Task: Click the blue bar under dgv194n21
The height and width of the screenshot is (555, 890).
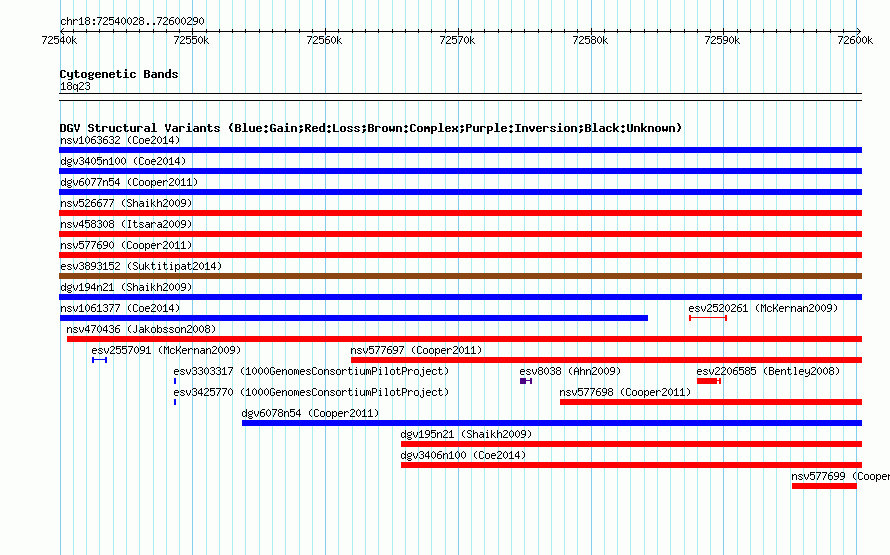Action: click(x=460, y=297)
